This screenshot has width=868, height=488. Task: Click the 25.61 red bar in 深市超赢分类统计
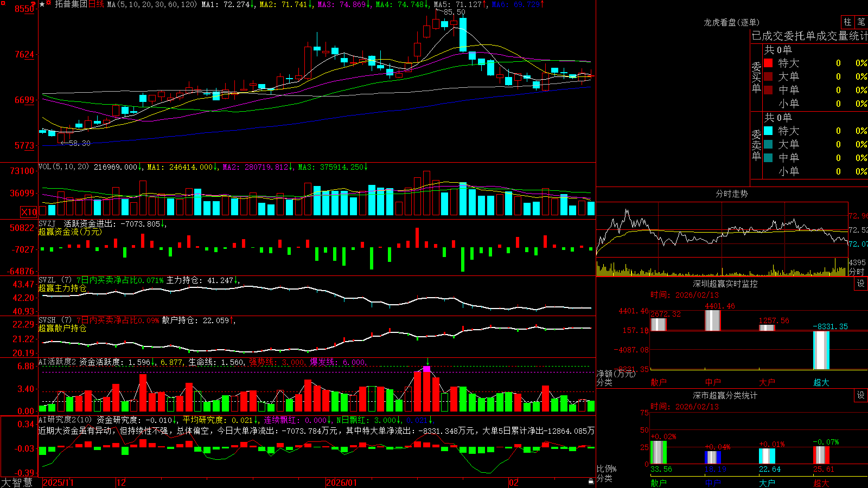[x=821, y=455]
